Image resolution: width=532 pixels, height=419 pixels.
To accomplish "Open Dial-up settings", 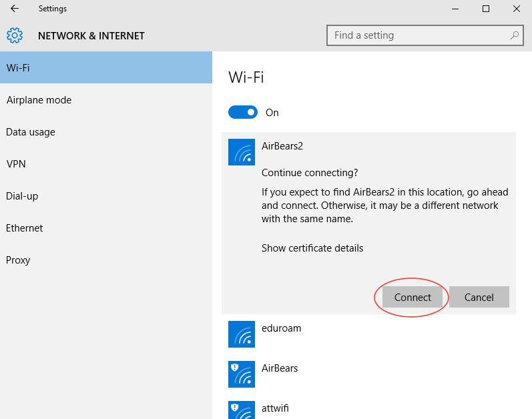I will 106,196.
